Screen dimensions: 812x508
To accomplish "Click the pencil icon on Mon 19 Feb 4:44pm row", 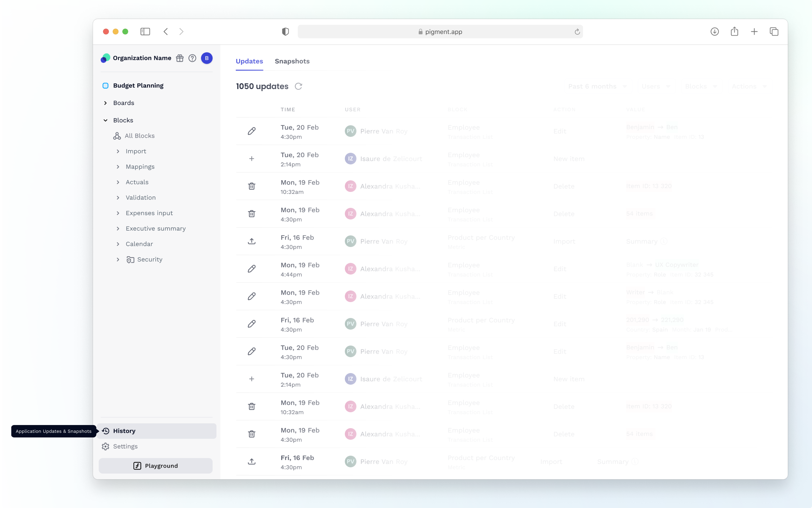I will click(x=252, y=269).
